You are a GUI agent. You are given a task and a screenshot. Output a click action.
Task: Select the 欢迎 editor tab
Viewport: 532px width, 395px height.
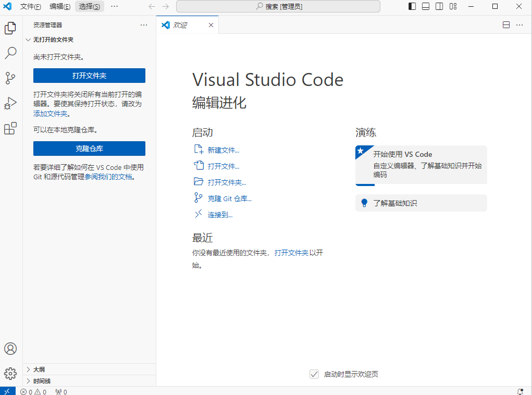click(187, 25)
